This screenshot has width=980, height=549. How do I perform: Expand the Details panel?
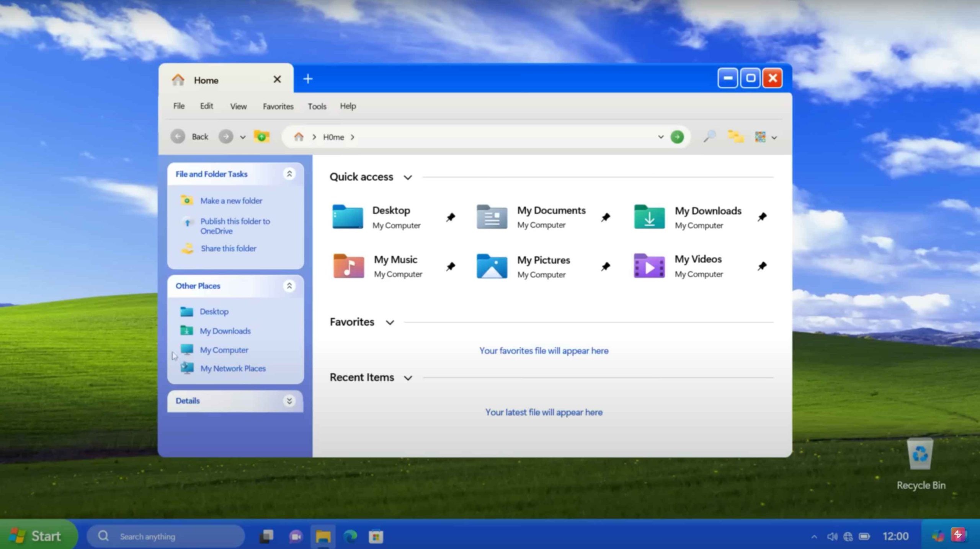(289, 401)
